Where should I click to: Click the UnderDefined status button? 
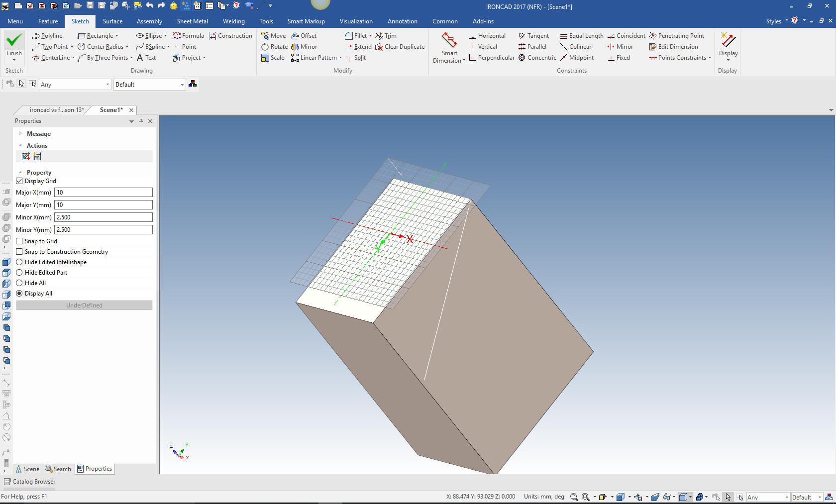[84, 305]
